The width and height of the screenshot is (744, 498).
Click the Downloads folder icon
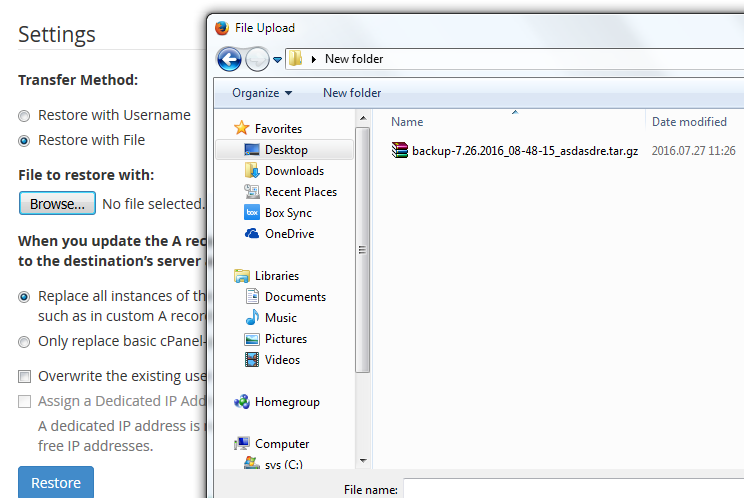coord(252,170)
